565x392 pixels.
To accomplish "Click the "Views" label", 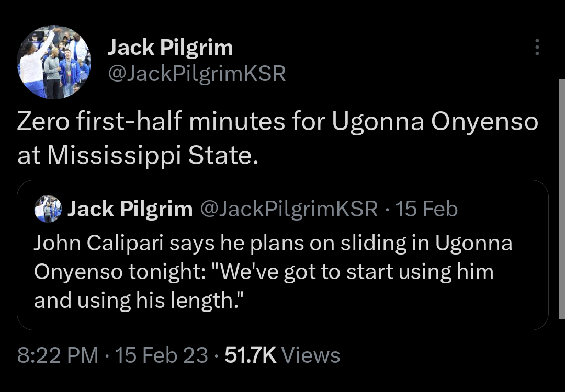I will click(311, 355).
